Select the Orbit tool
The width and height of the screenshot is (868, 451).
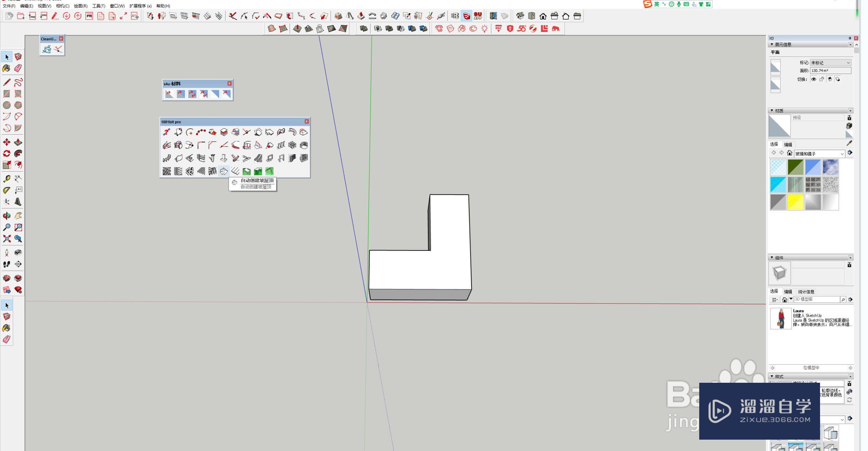[x=7, y=216]
